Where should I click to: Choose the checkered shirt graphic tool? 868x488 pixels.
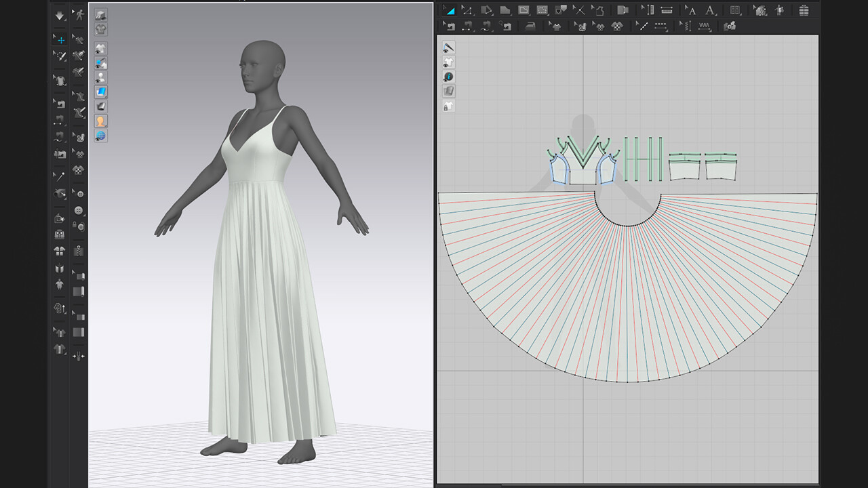617,26
